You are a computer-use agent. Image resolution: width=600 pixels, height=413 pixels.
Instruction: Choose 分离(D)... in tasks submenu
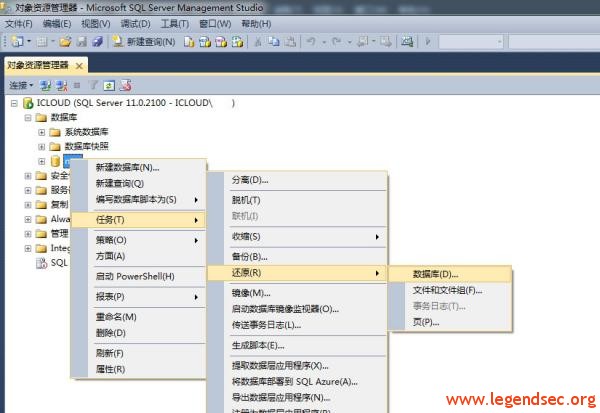(x=297, y=180)
